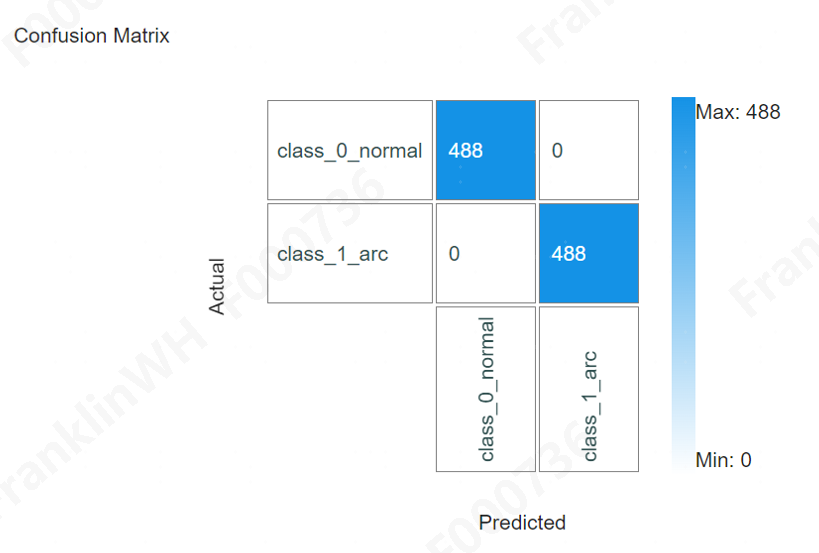This screenshot has width=819, height=553.
Task: Click the Min: 0 legend label
Action: click(723, 460)
